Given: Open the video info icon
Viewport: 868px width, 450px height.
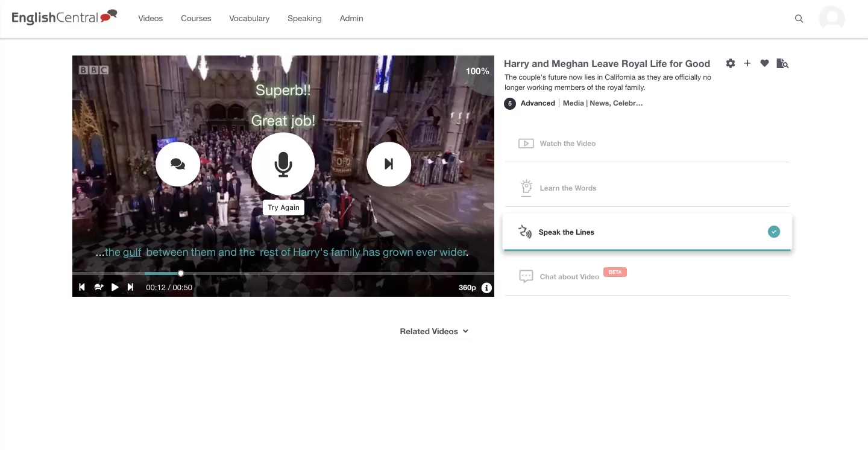Looking at the screenshot, I should point(486,288).
